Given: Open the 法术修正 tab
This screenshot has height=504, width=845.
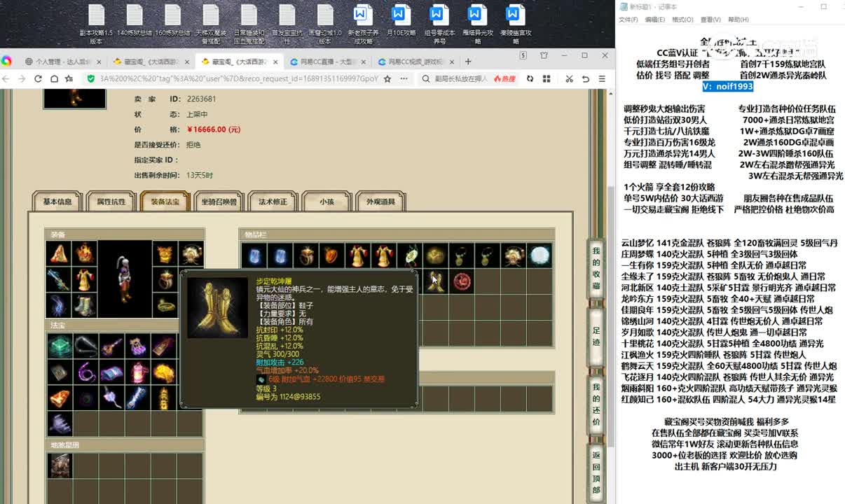Looking at the screenshot, I should tap(273, 202).
